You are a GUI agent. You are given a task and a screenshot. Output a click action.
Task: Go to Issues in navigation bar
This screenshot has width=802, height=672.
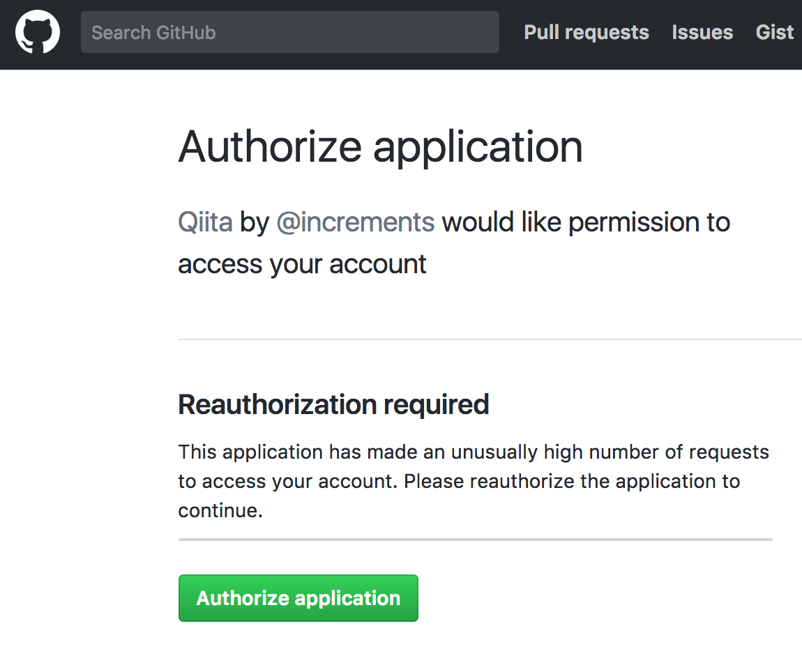tap(702, 32)
